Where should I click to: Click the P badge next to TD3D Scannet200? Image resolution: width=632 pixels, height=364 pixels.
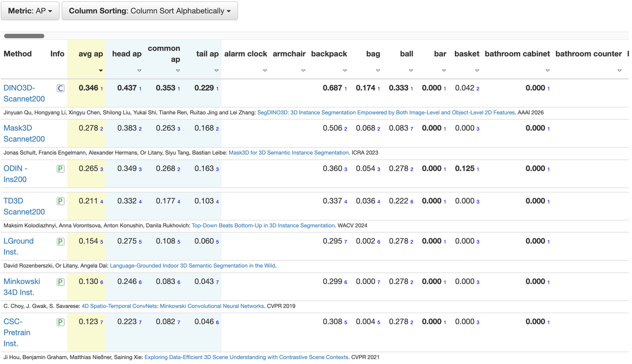pyautogui.click(x=60, y=201)
